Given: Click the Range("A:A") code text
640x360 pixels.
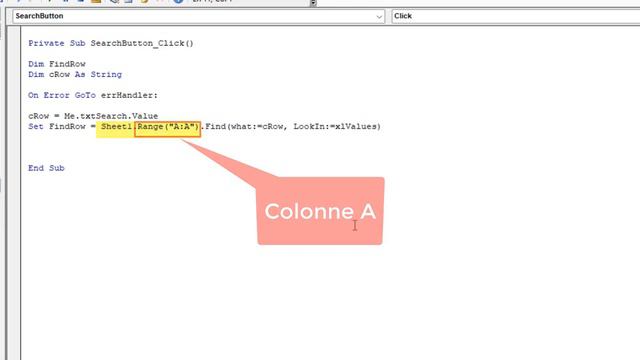Looking at the screenshot, I should pos(168,127).
